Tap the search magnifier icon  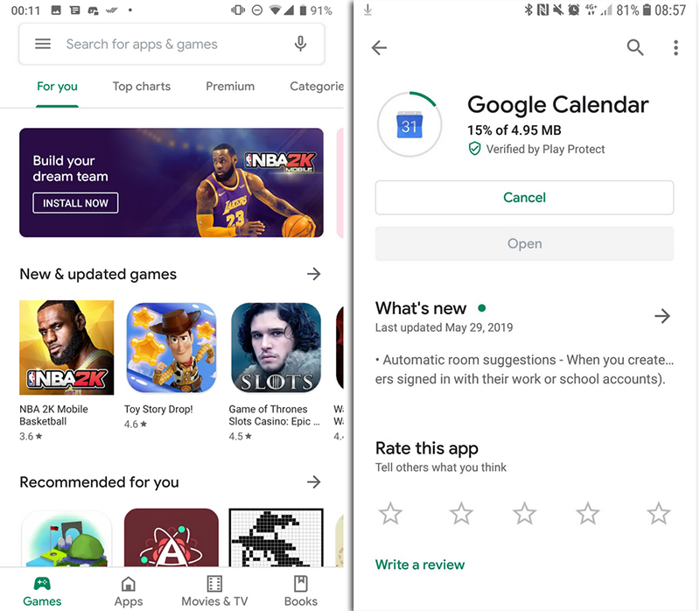click(x=635, y=47)
